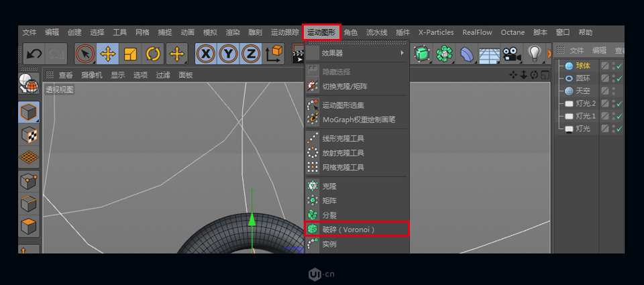Select Polygons mode in left toolbar
The image size is (644, 285).
[29, 226]
